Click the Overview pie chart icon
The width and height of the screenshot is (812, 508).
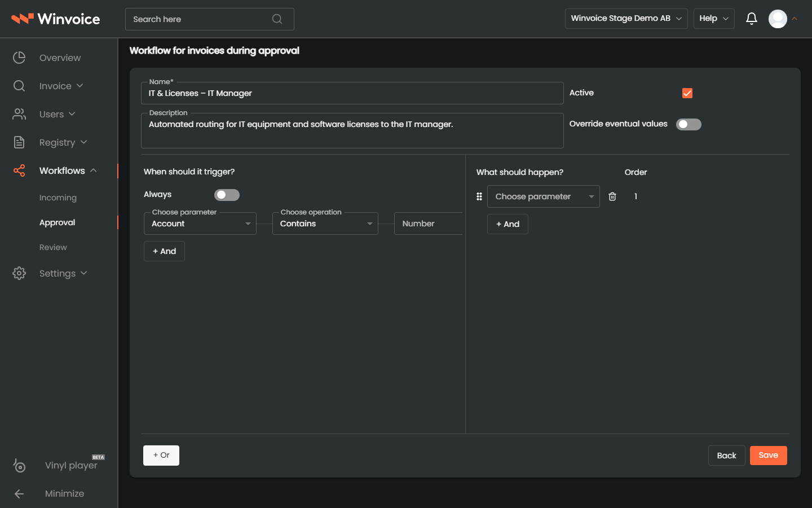pyautogui.click(x=19, y=58)
